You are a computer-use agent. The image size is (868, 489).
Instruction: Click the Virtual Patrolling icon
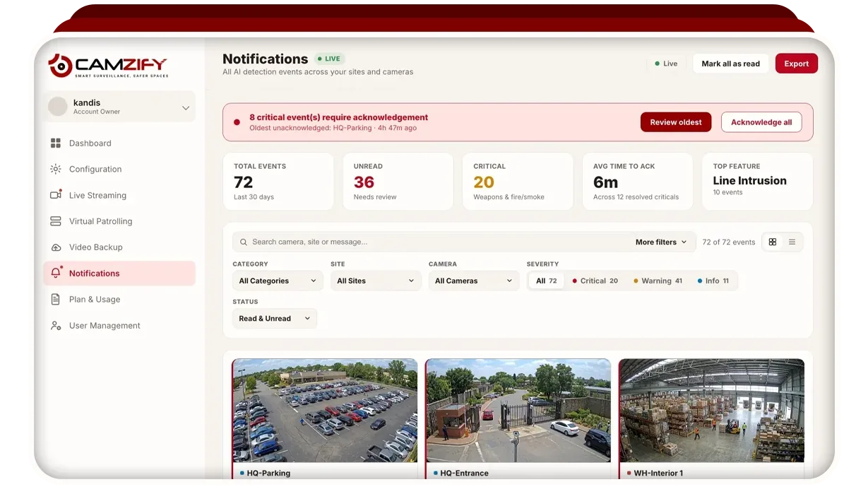click(56, 222)
